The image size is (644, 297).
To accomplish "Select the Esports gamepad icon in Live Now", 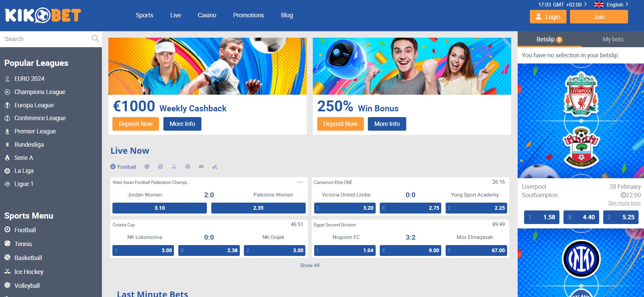I will 201,167.
